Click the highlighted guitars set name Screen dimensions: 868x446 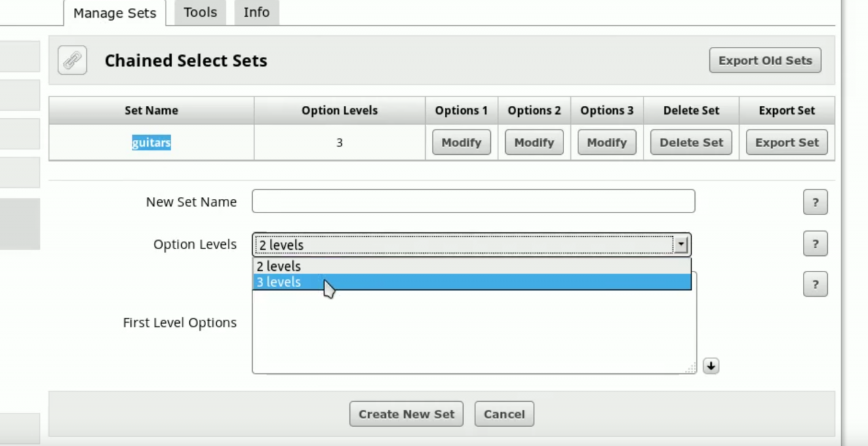(151, 143)
